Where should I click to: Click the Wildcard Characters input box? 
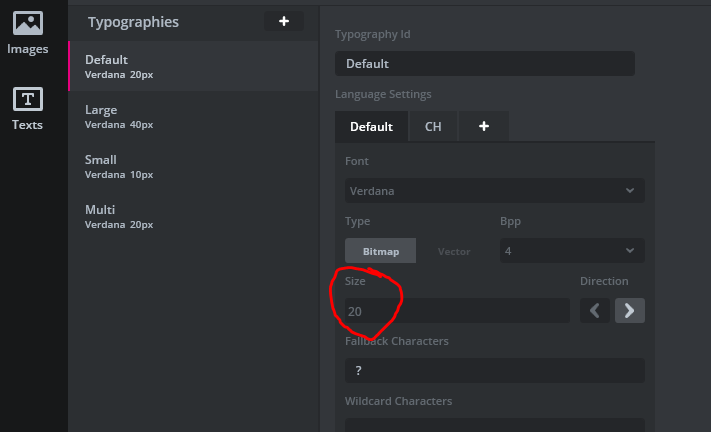[494, 424]
